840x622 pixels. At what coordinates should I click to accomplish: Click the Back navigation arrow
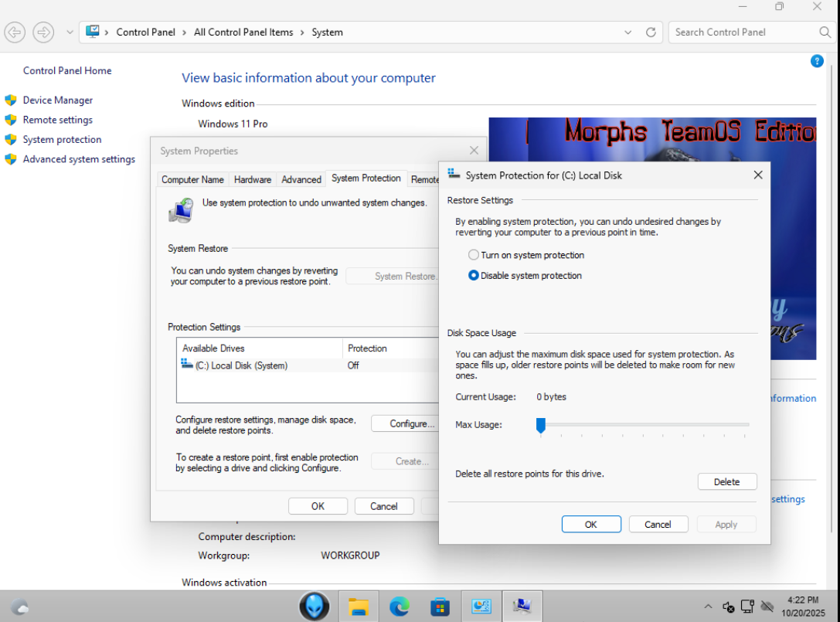[15, 32]
